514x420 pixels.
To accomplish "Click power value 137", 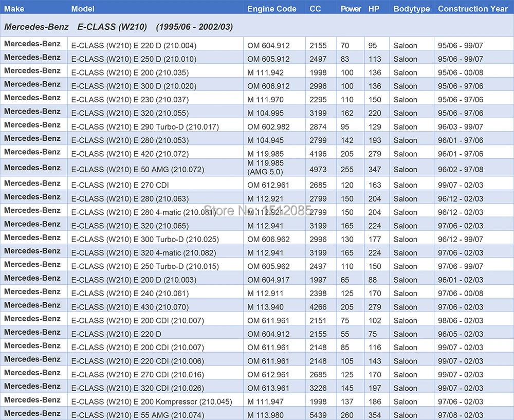I will [347, 401].
